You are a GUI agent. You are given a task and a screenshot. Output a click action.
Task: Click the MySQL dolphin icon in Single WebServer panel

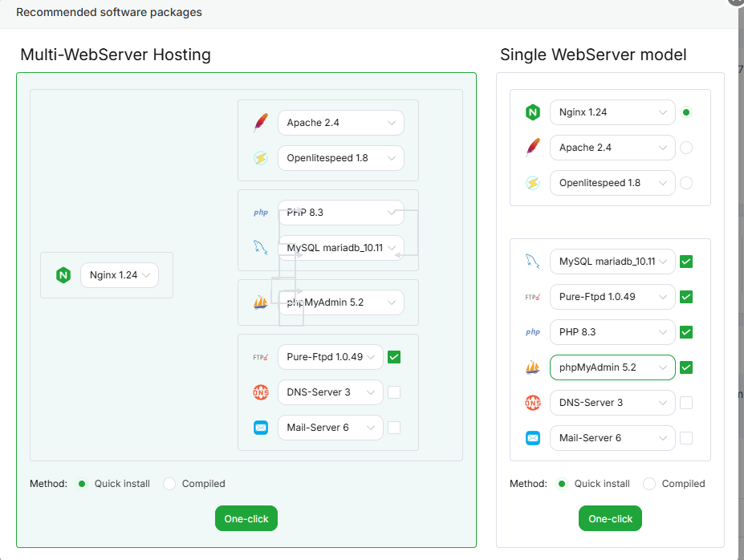click(533, 262)
